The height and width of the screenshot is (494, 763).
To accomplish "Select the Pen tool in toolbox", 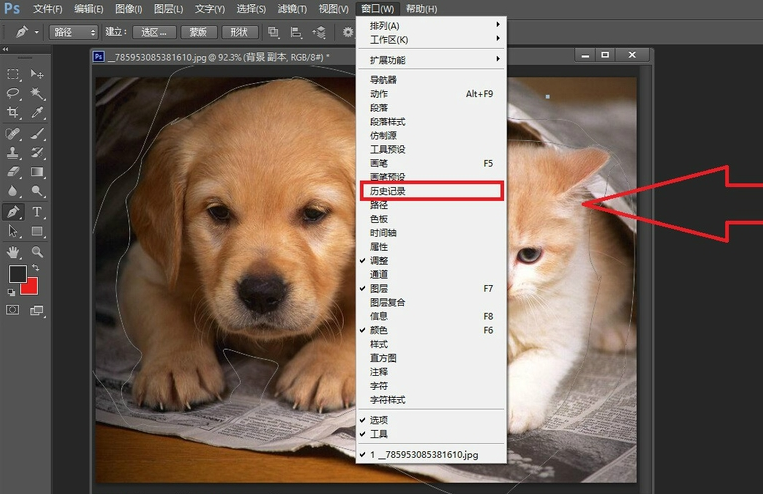I will 13,212.
